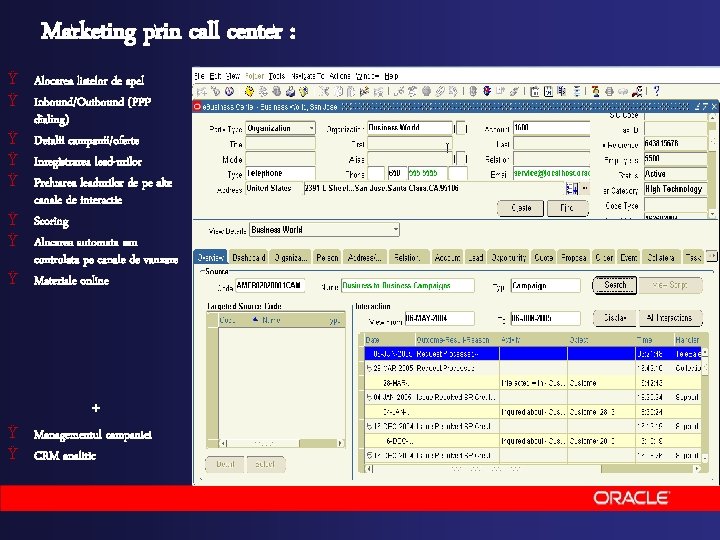This screenshot has width=720, height=540.
Task: Click the person icon with red top
Action: [596, 91]
